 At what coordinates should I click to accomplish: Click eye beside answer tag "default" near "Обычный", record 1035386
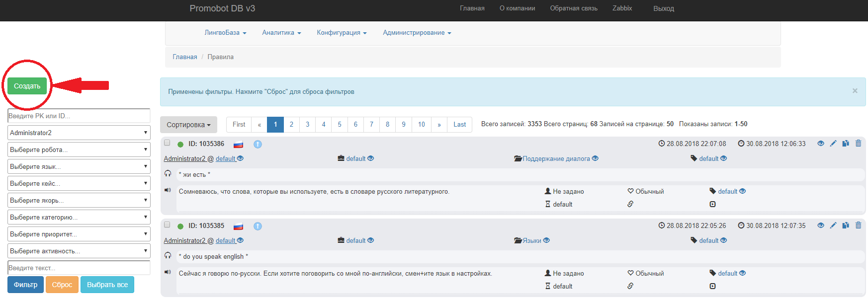tap(742, 191)
